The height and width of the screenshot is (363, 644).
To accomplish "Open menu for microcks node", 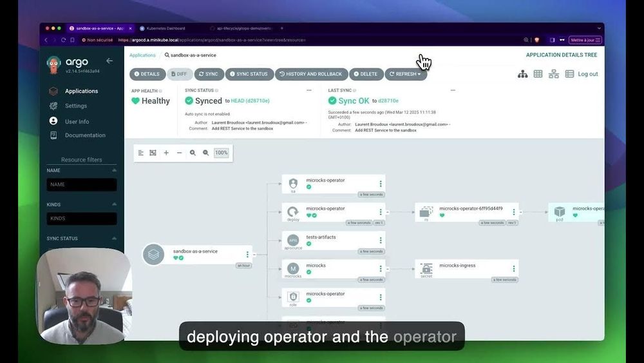I will [381, 269].
